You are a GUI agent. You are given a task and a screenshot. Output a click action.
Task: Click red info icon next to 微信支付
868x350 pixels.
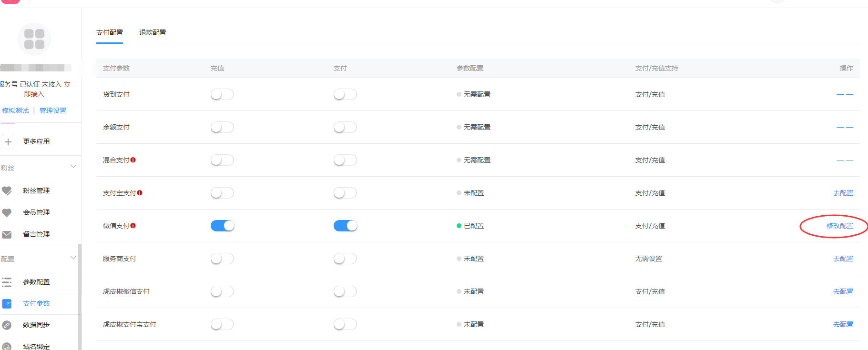pos(133,226)
